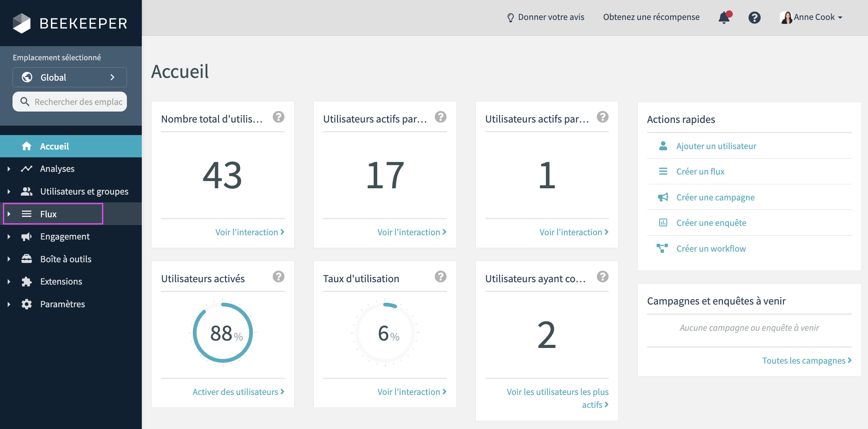Click help icon on Utilisateurs activés card

click(278, 277)
